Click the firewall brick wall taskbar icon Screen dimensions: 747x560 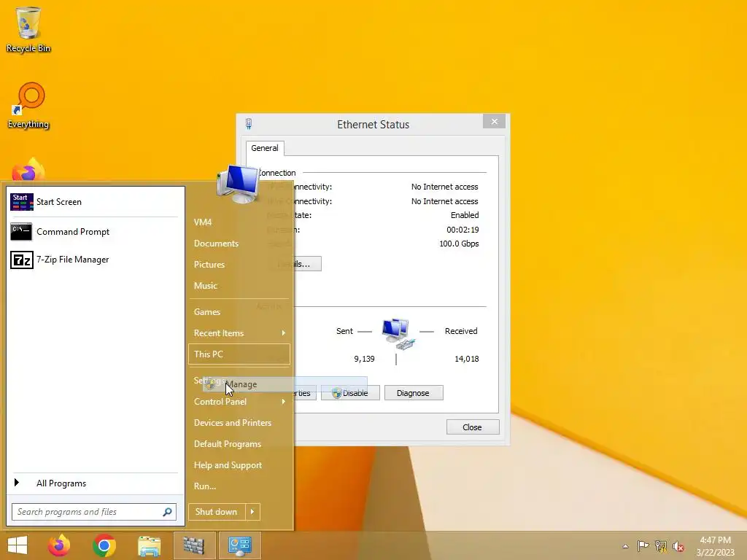[x=193, y=545]
